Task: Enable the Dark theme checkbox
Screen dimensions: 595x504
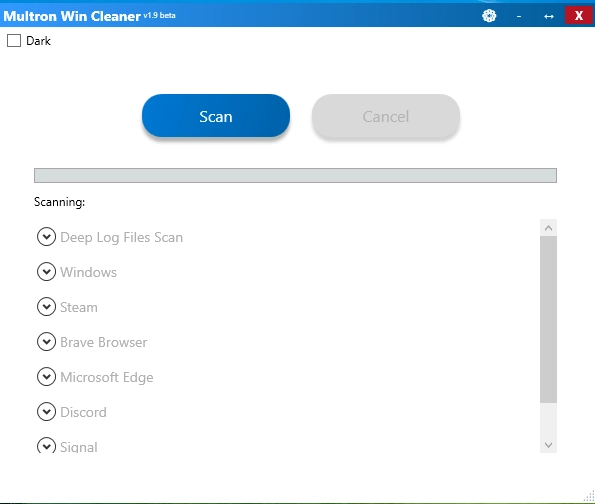Action: [x=14, y=41]
